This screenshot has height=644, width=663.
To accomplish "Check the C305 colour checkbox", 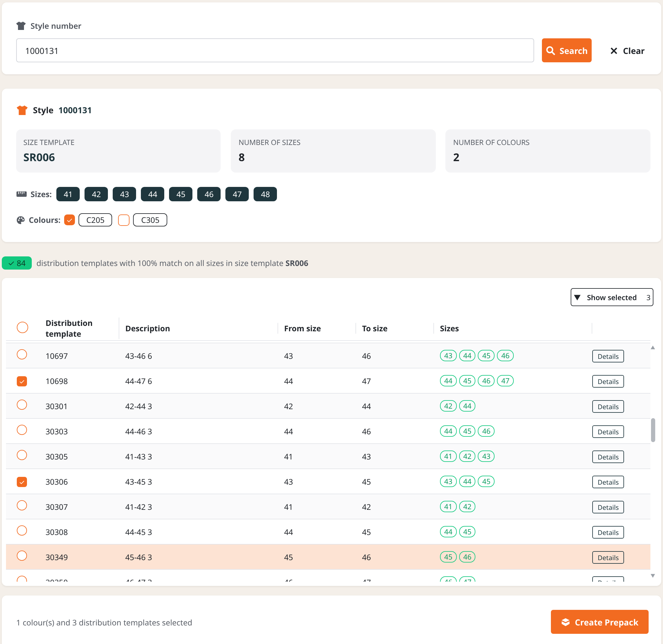I will click(123, 220).
